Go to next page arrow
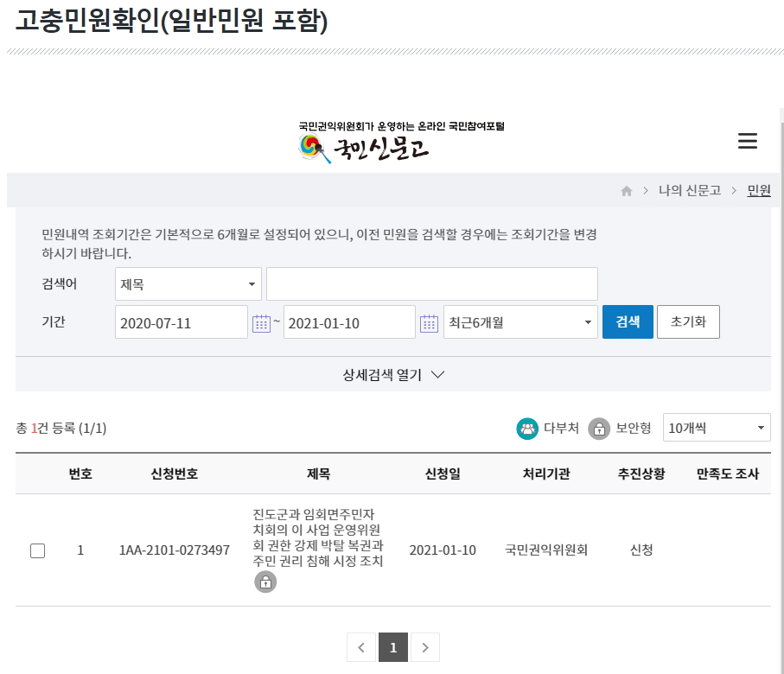 click(424, 647)
